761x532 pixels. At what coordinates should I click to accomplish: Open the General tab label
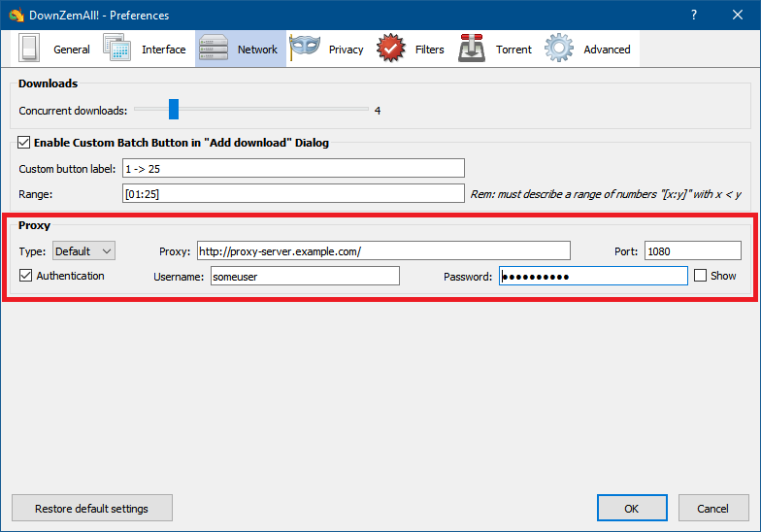pos(72,50)
